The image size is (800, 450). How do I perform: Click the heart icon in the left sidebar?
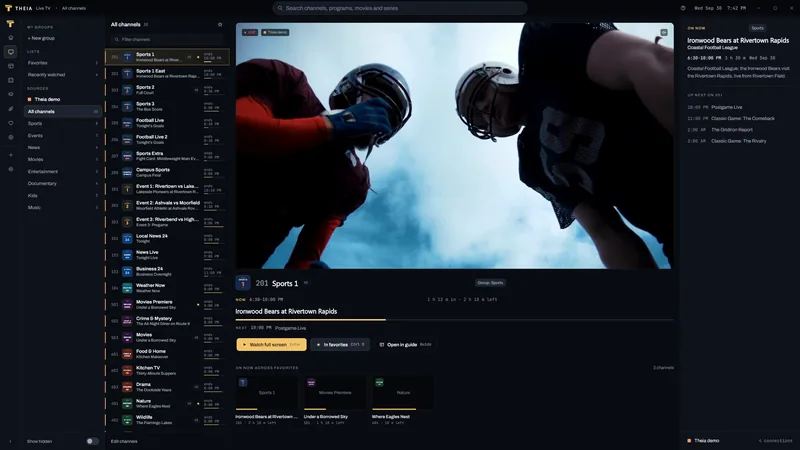coord(11,123)
